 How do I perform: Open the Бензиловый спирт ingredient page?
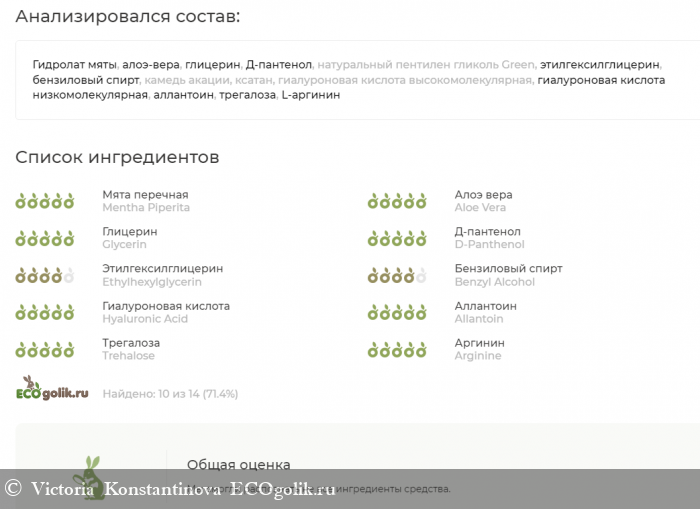508,269
